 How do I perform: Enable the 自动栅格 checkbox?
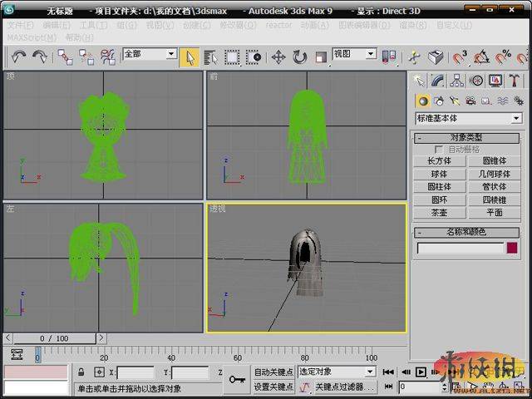(439, 150)
